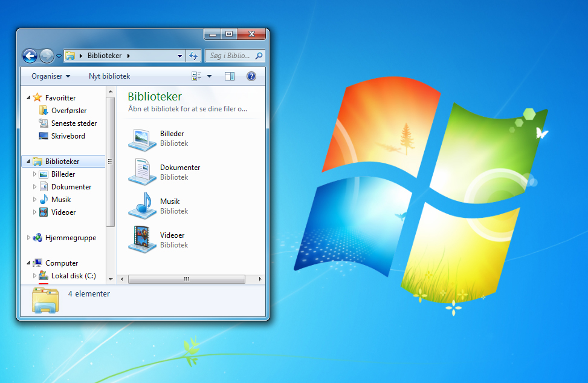Click the navigation pane vertical scrollbar thumb
The image size is (588, 383).
click(110, 162)
